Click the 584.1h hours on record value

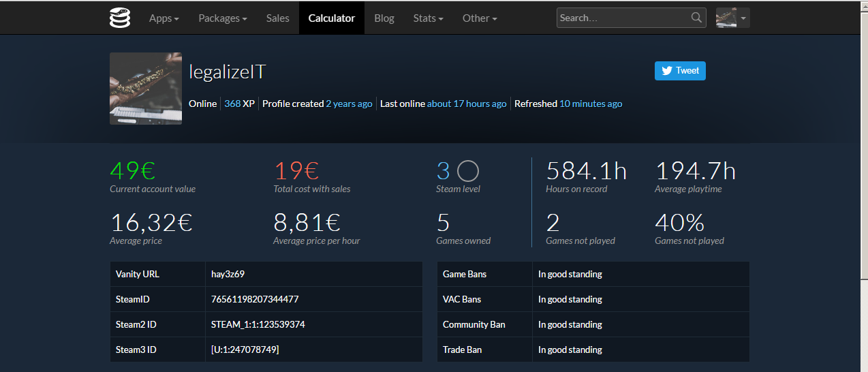[x=587, y=170]
